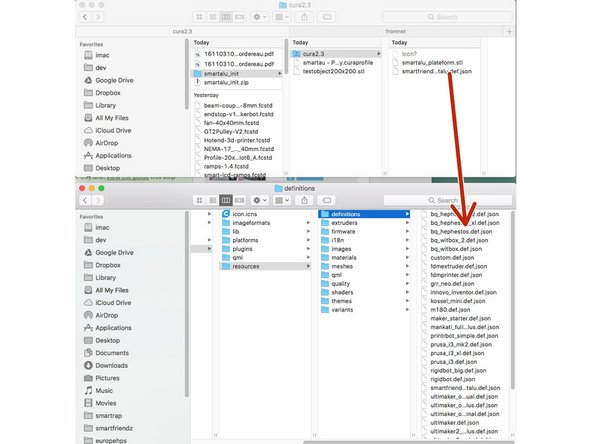
Task: Select custom.def.json file
Action: pyautogui.click(x=452, y=257)
